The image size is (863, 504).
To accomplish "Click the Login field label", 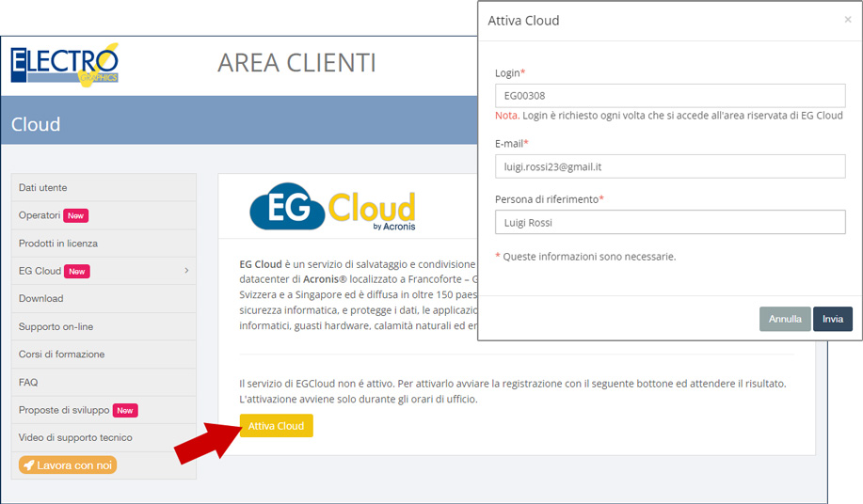I will 510,73.
